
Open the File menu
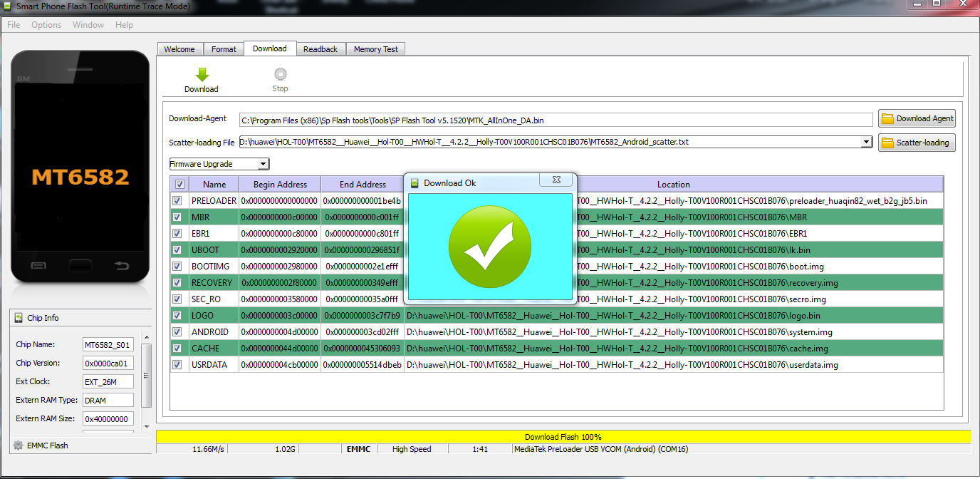14,25
